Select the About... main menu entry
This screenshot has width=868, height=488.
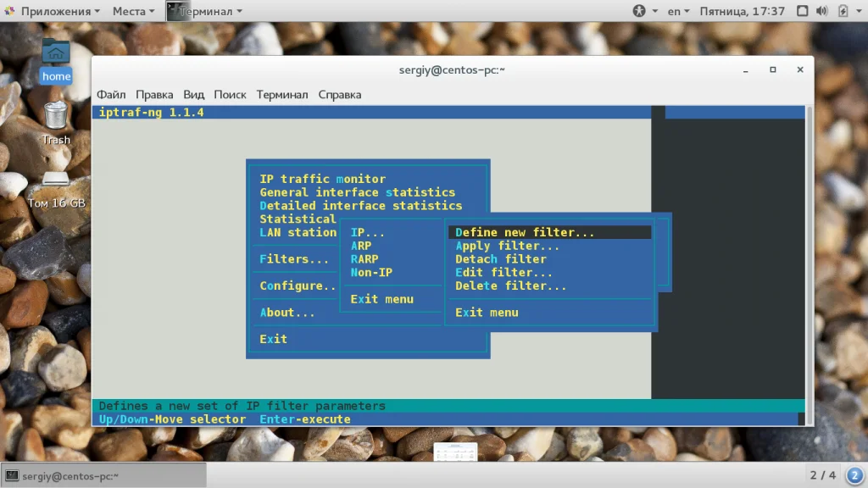tap(287, 312)
